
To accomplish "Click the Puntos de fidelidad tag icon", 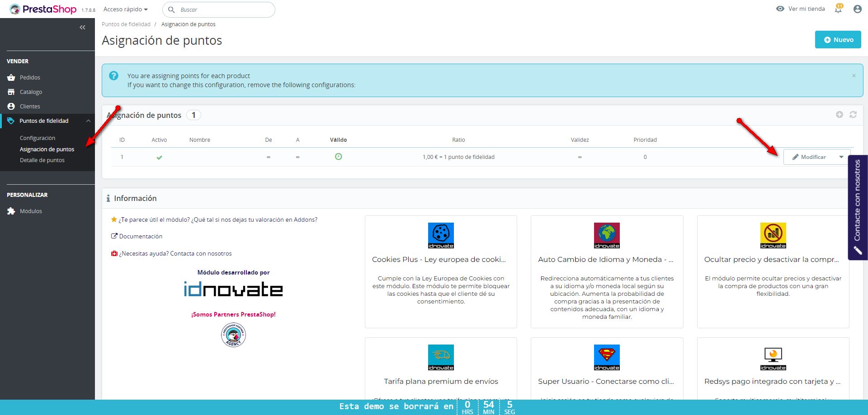I will [11, 121].
